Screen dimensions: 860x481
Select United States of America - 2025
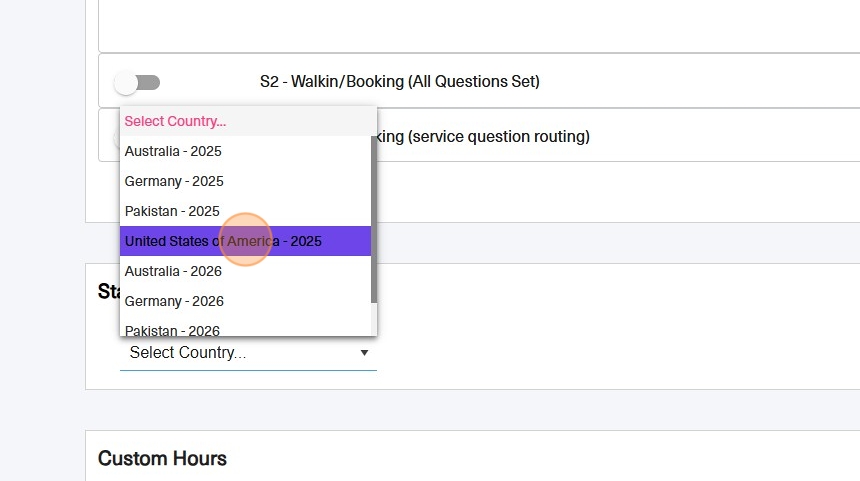[223, 241]
